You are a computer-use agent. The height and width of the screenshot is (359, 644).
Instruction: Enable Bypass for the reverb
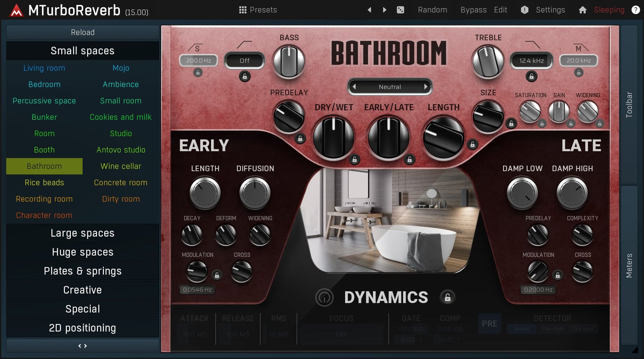click(x=473, y=10)
